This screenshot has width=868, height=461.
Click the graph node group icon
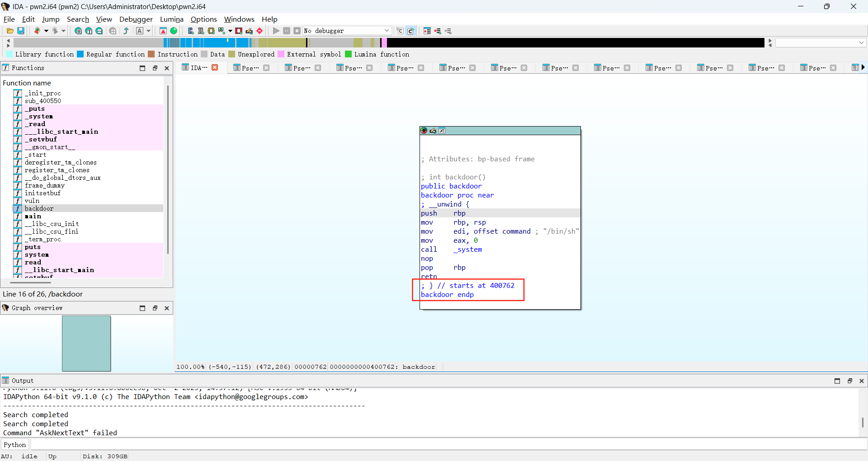click(x=442, y=131)
